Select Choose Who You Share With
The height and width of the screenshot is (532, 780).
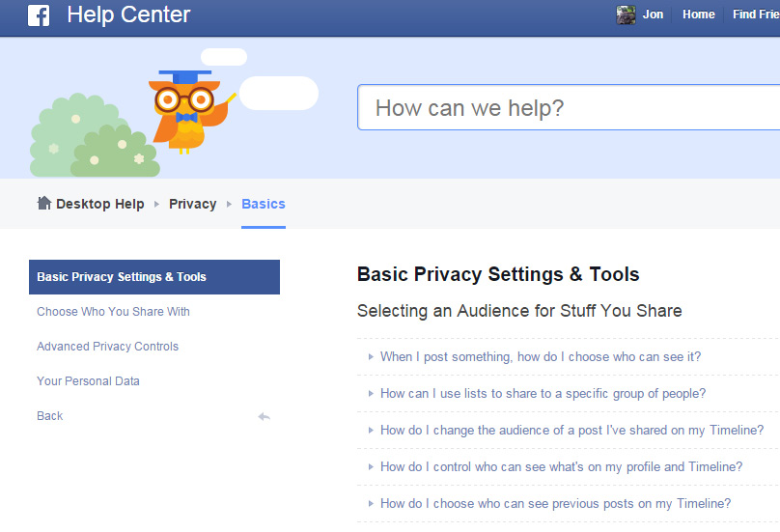[x=113, y=312]
